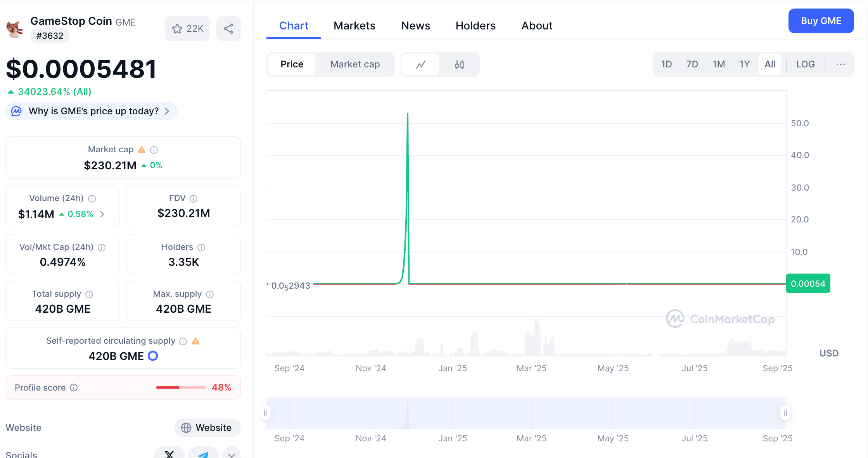Open circulating supply info icon
The image size is (868, 458).
click(x=183, y=341)
